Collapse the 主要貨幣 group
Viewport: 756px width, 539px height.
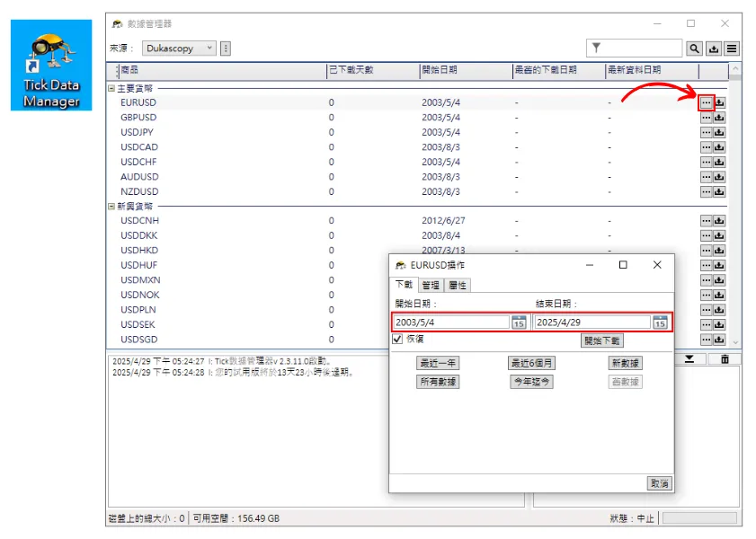111,88
